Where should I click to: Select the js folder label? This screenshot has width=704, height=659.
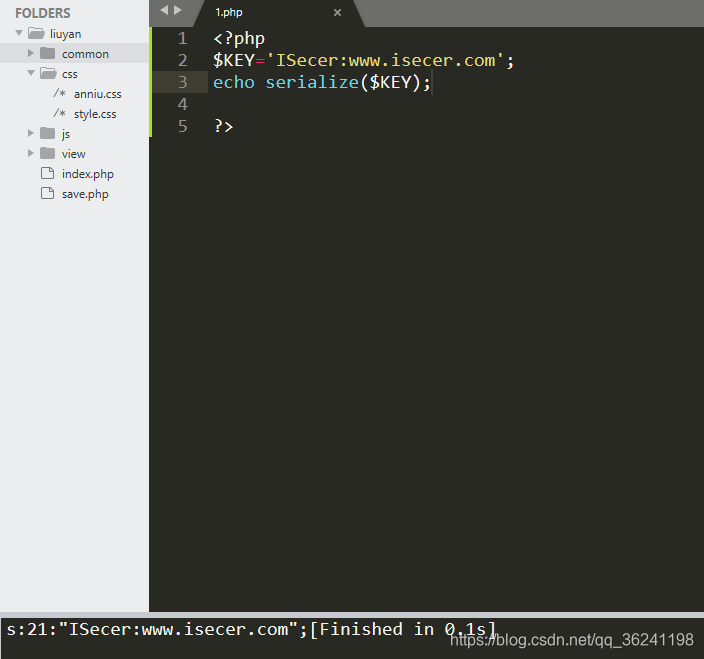pos(66,134)
